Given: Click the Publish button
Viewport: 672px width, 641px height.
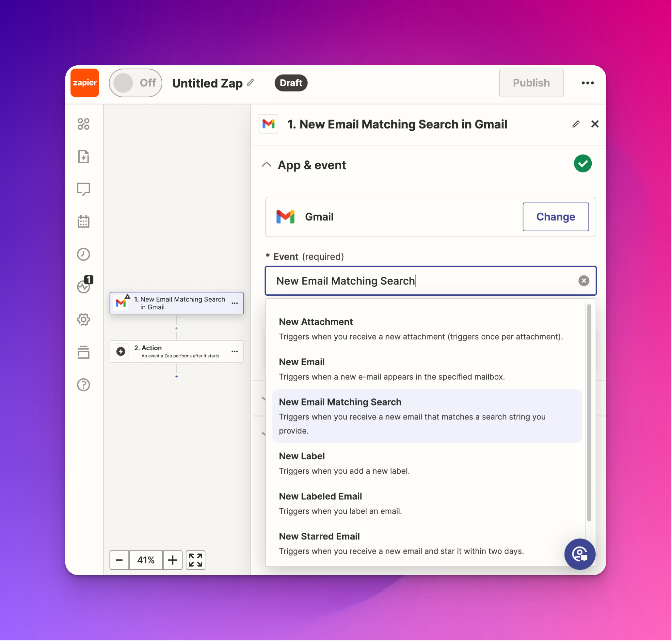Looking at the screenshot, I should [531, 83].
